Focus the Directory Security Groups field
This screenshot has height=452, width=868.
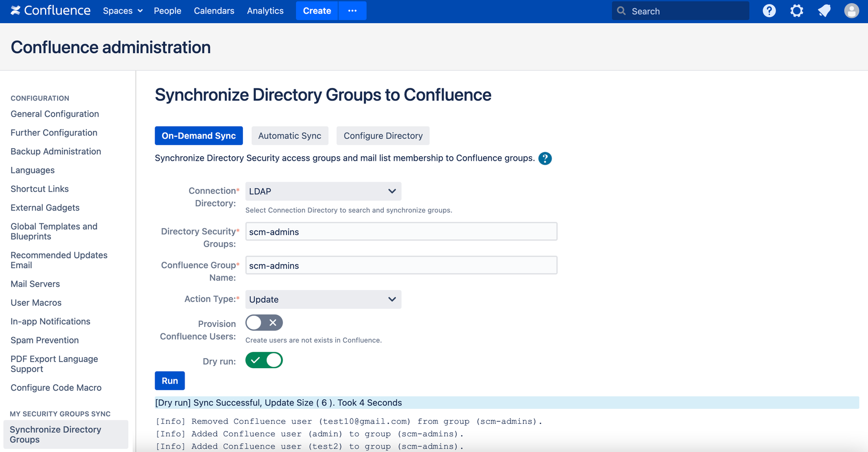[401, 232]
